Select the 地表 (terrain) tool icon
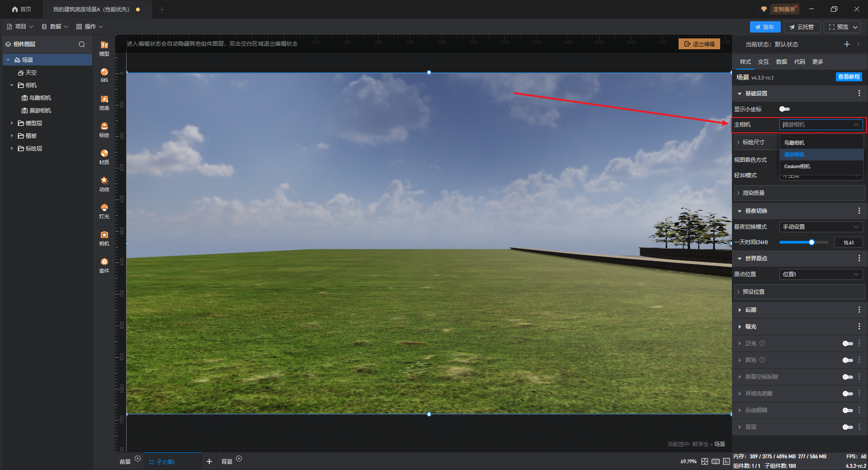The image size is (868, 470). (104, 102)
